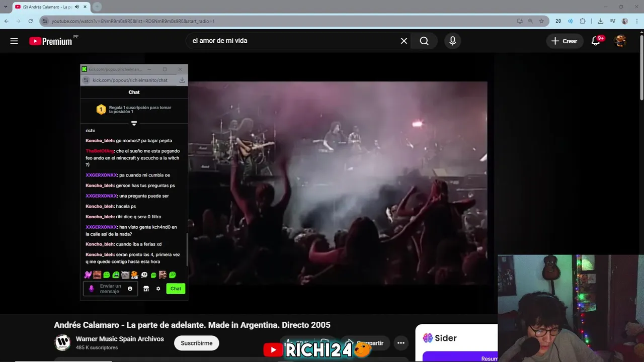The height and width of the screenshot is (362, 644).
Task: Open site info in Kick popout window
Action: point(86,80)
